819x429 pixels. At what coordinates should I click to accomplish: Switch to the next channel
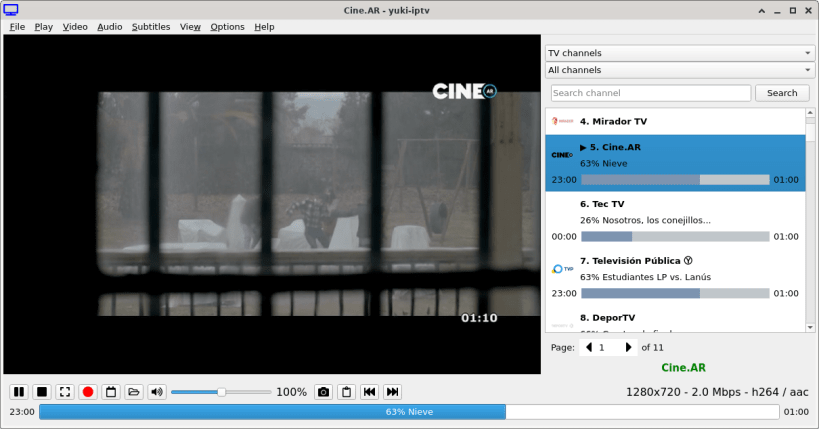click(x=392, y=392)
